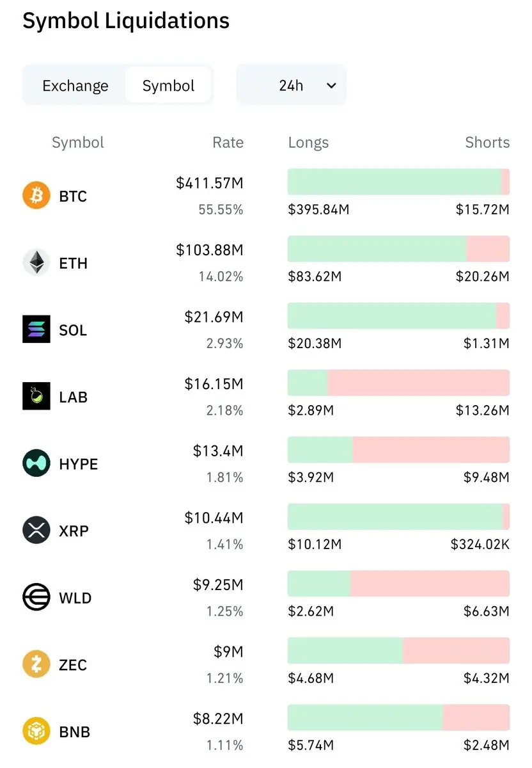Open the 24h timeframe dropdown
This screenshot has height=768, width=532.
point(292,85)
